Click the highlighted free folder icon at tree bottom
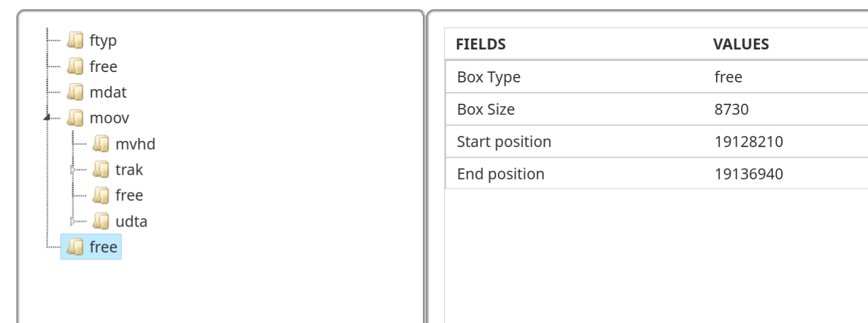The image size is (868, 323). point(75,247)
